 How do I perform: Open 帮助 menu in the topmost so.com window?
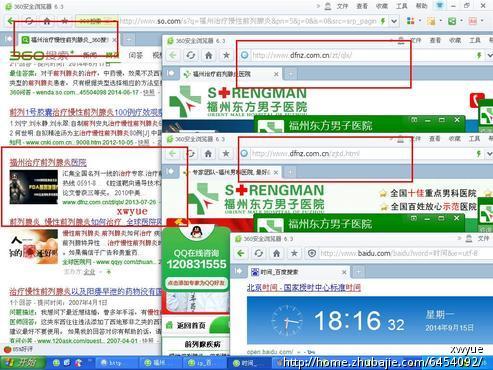tap(421, 6)
